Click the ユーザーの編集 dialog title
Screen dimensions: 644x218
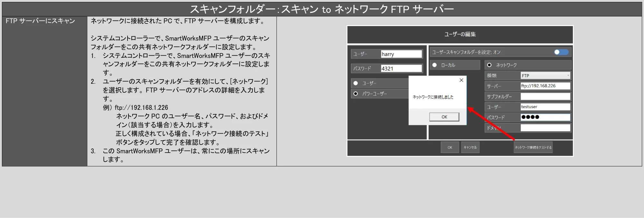[x=460, y=34]
